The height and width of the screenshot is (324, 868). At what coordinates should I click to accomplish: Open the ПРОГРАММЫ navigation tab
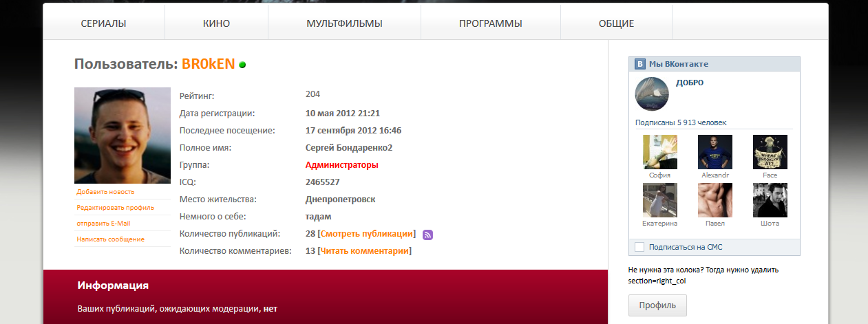(x=490, y=23)
